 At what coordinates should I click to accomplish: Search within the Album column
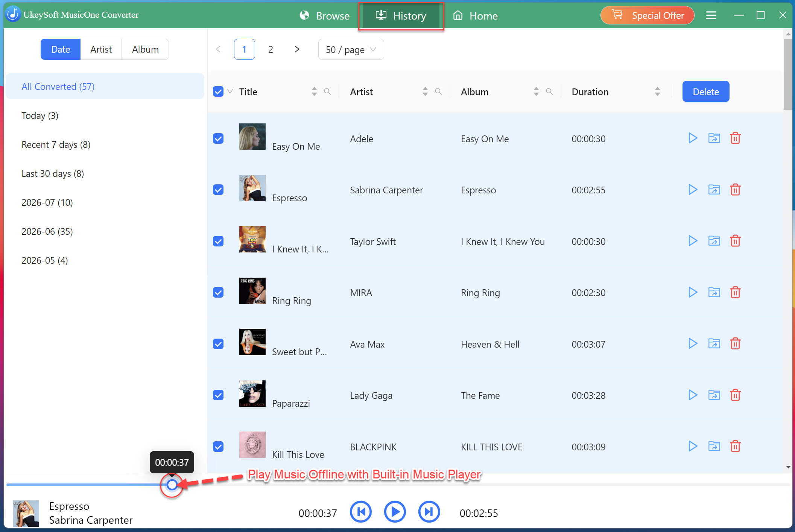click(549, 91)
